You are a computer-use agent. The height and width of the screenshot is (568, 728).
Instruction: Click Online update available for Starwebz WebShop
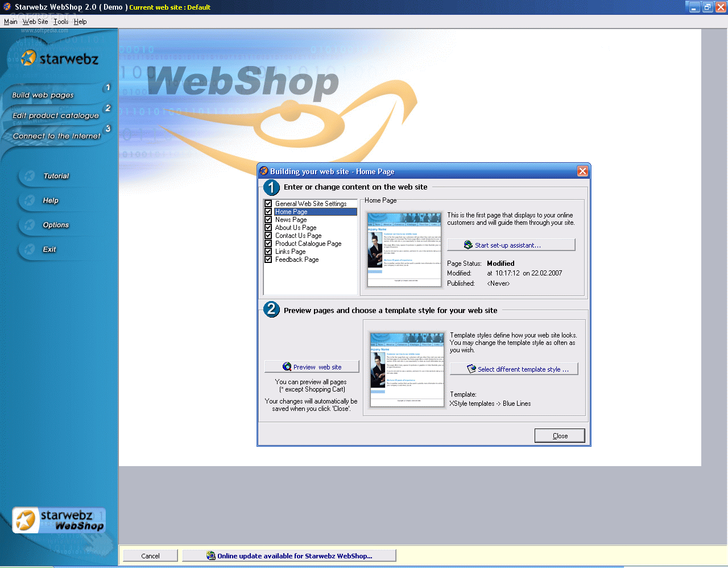pyautogui.click(x=289, y=555)
